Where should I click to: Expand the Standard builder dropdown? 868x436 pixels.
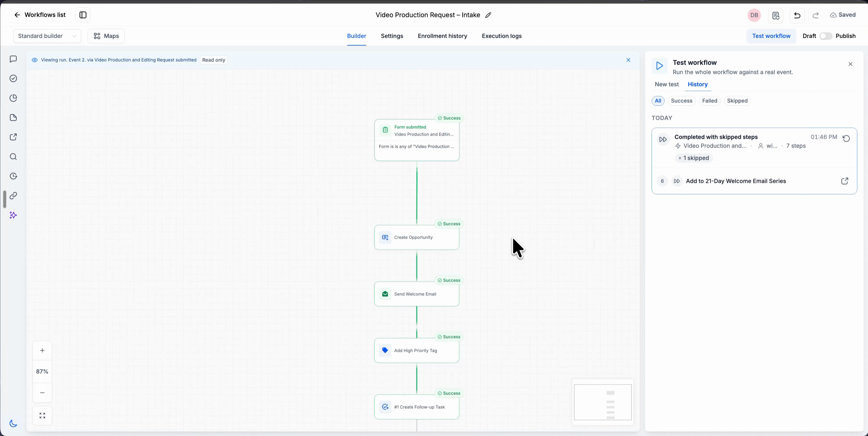(47, 36)
